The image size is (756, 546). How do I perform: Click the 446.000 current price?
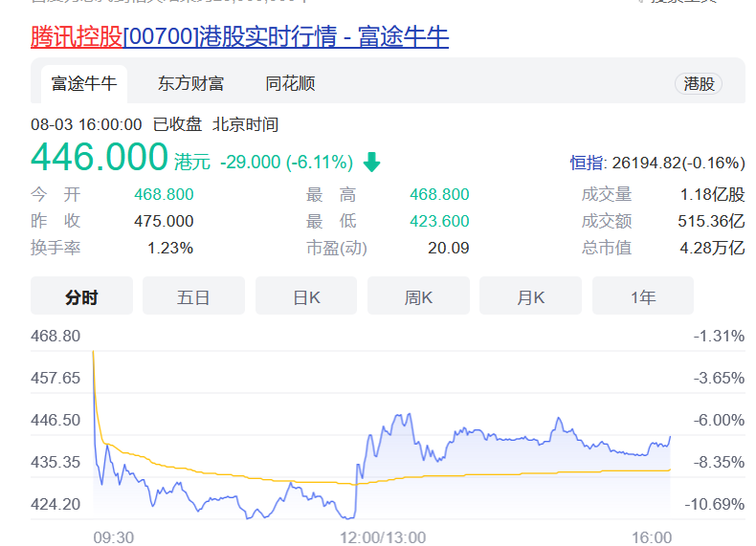(100, 159)
